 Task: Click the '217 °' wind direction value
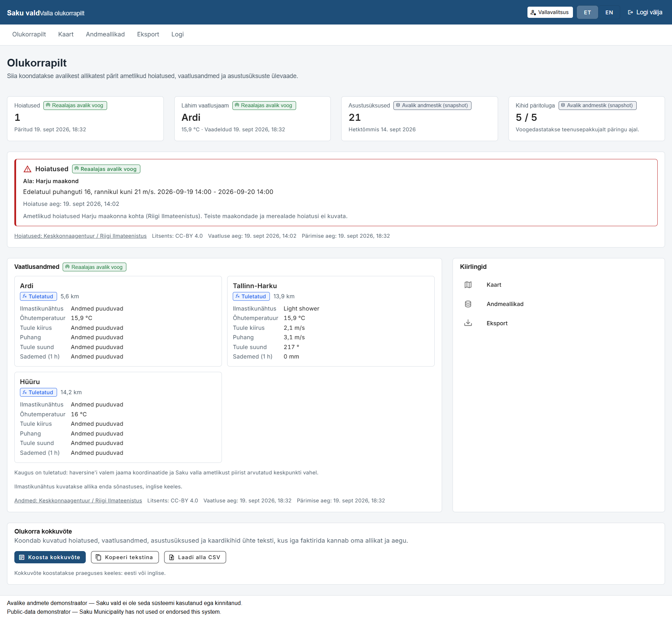pos(291,347)
